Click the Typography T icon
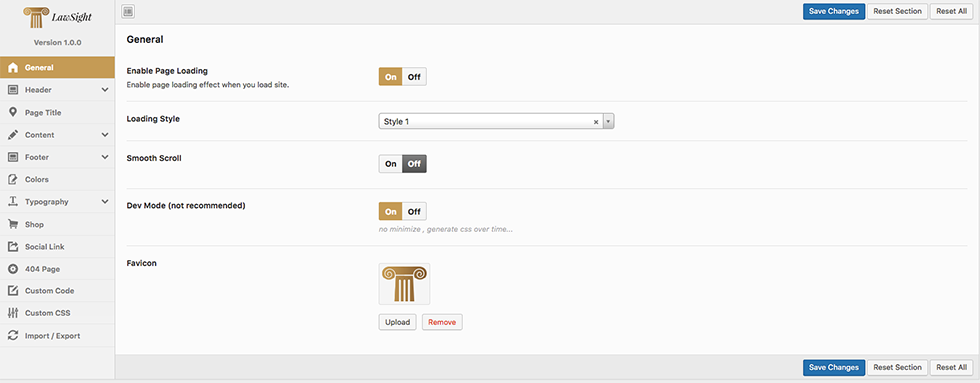 (x=12, y=202)
